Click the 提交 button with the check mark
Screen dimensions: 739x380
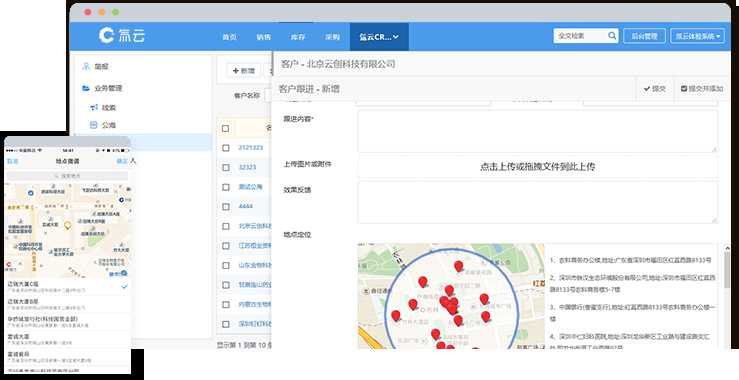point(655,89)
